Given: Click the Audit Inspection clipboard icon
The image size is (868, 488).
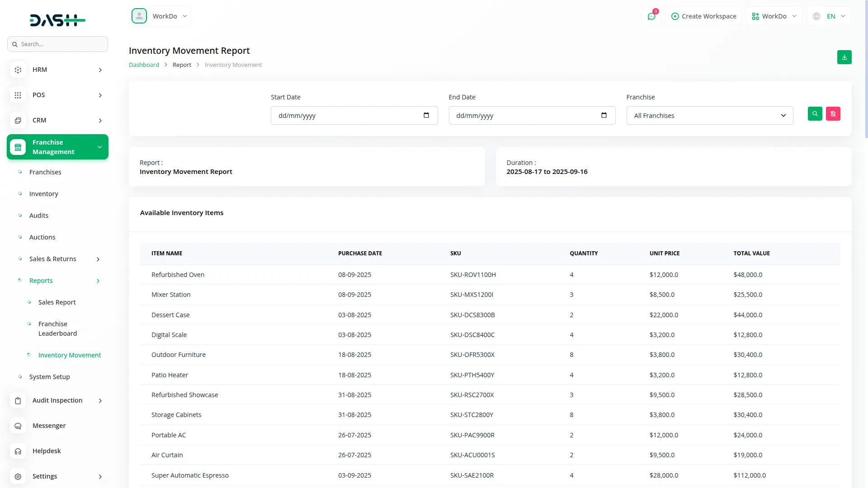Looking at the screenshot, I should click(18, 401).
